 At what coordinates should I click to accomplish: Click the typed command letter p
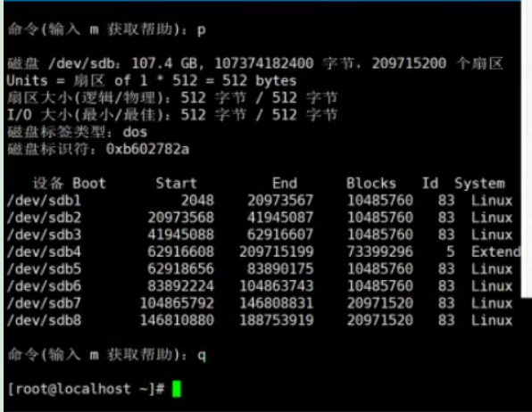(202, 30)
